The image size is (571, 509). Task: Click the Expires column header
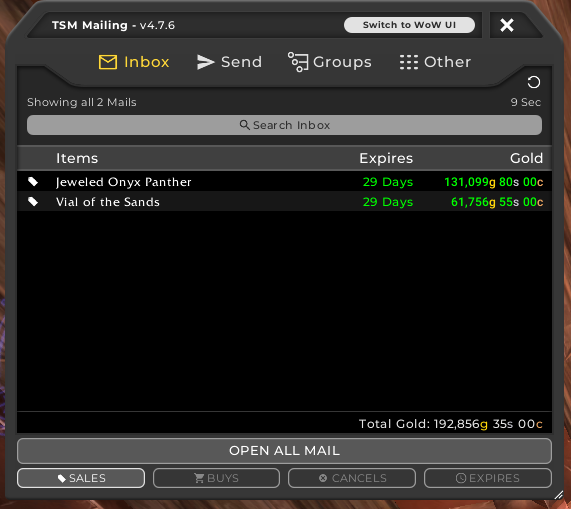coord(386,158)
